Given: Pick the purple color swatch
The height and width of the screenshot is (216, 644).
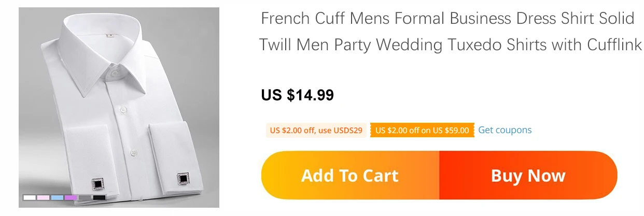Looking at the screenshot, I should [x=71, y=197].
